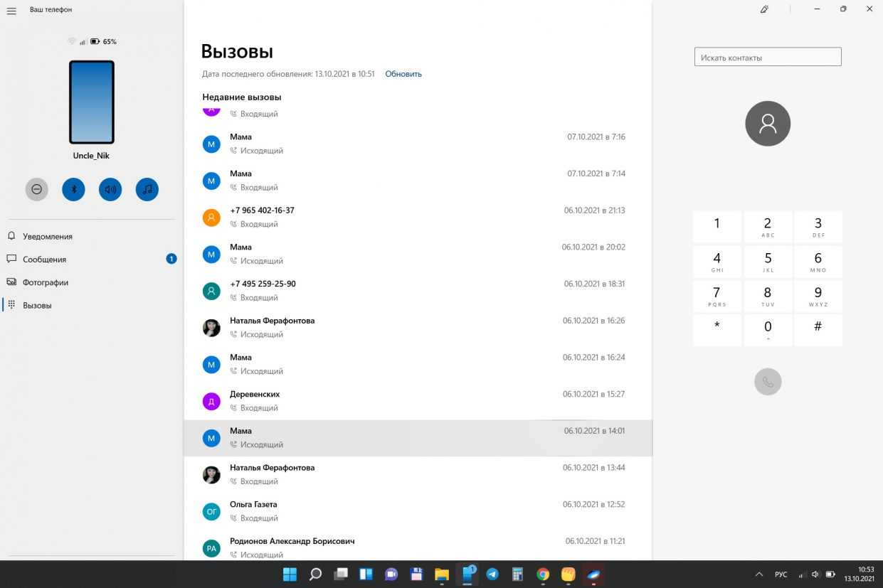The image size is (883, 588).
Task: Click Наталья Ферафонтова avatar at 16:26
Action: (211, 327)
